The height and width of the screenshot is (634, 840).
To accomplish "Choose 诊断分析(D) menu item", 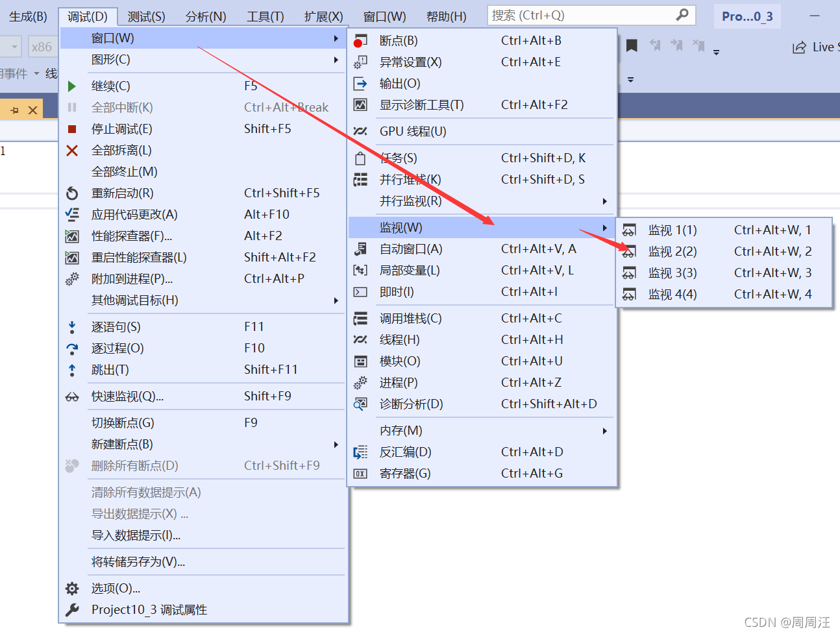I will click(482, 404).
